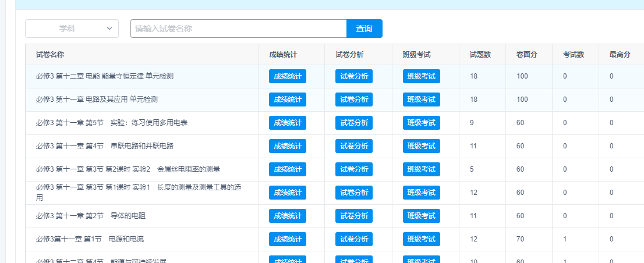644x263 pixels.
Task: Click the 卷面分 column header
Action: (526, 55)
